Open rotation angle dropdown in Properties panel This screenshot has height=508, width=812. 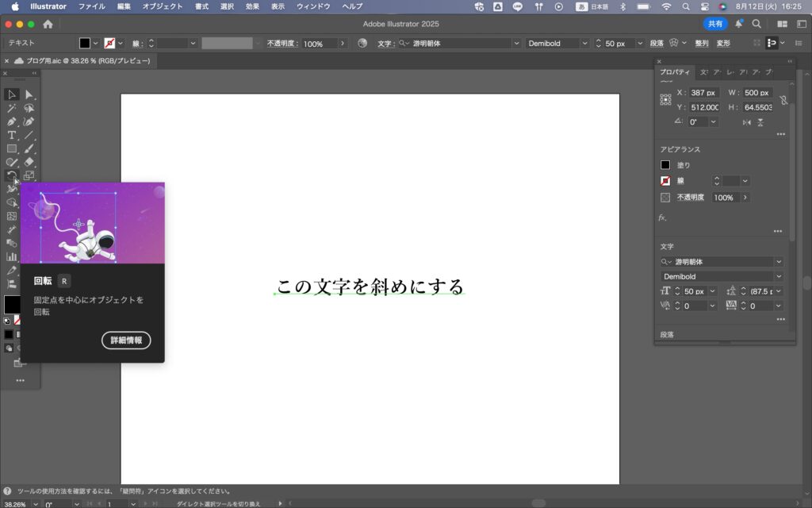click(713, 121)
